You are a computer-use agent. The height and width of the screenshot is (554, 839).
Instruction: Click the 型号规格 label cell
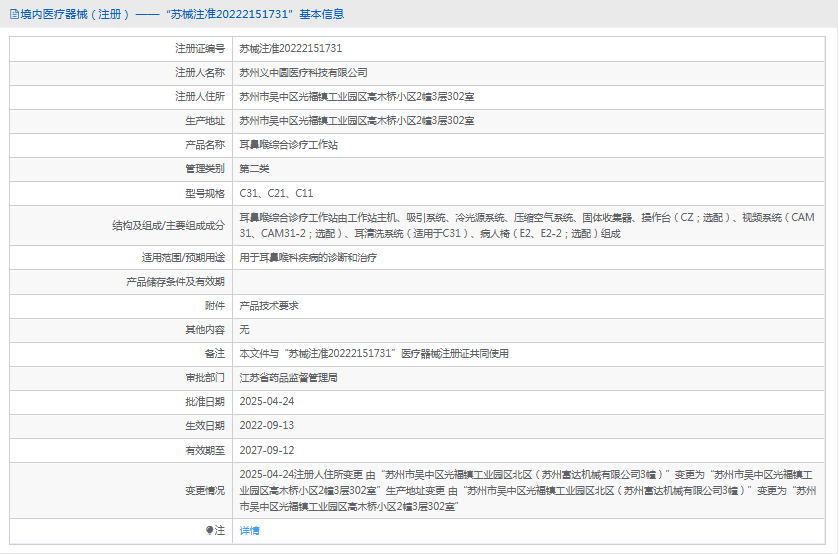(121, 194)
